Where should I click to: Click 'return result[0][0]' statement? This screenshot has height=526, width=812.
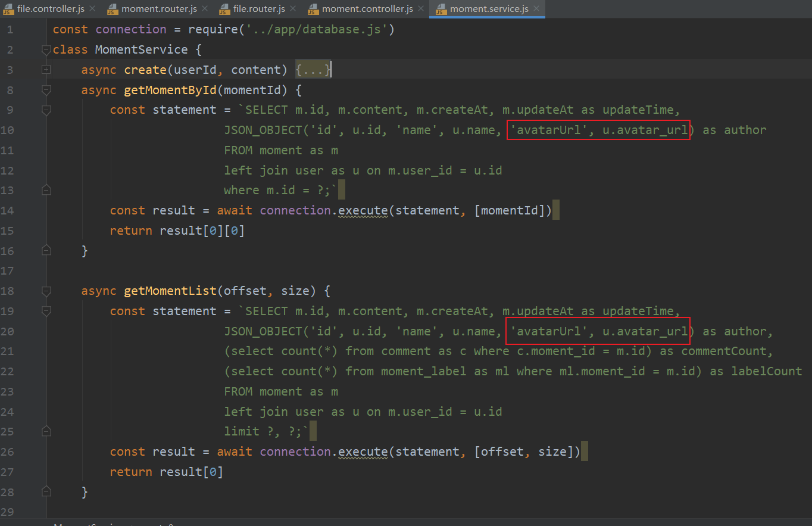click(x=177, y=231)
